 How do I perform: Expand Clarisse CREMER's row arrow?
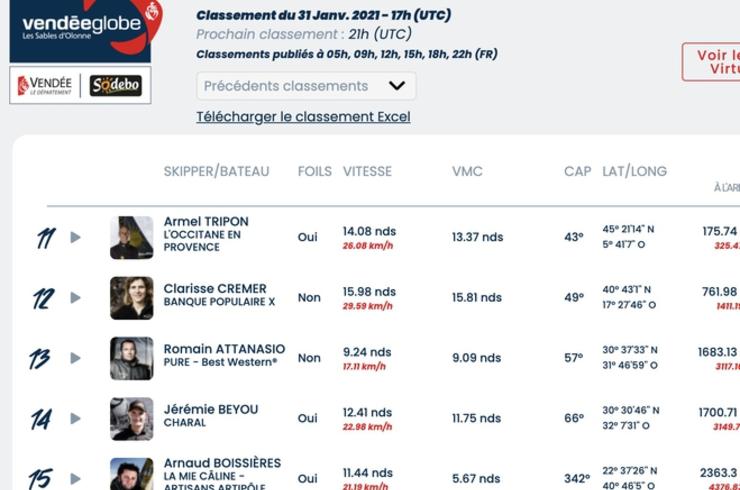75,298
